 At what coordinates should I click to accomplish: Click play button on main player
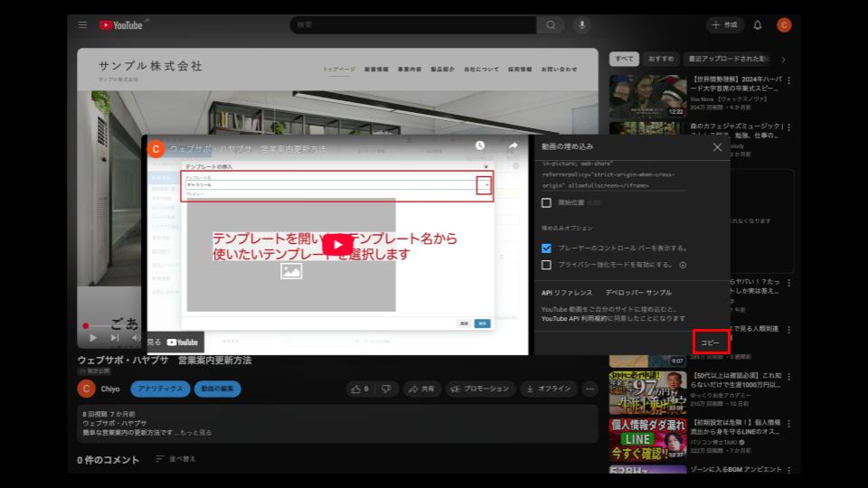(x=93, y=337)
